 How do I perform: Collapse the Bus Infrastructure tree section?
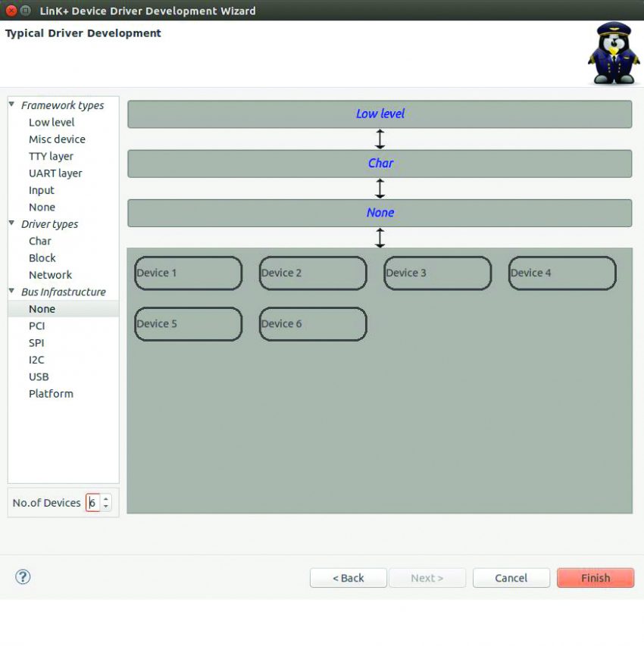tap(11, 292)
